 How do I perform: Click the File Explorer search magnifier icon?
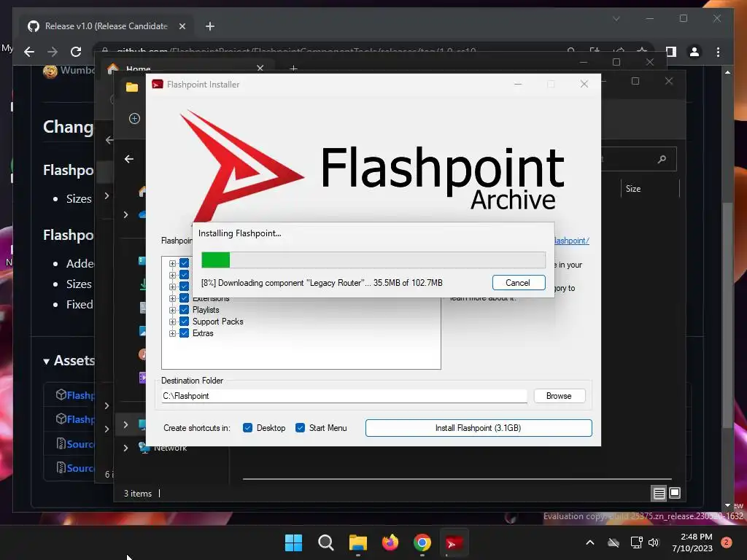(x=662, y=159)
